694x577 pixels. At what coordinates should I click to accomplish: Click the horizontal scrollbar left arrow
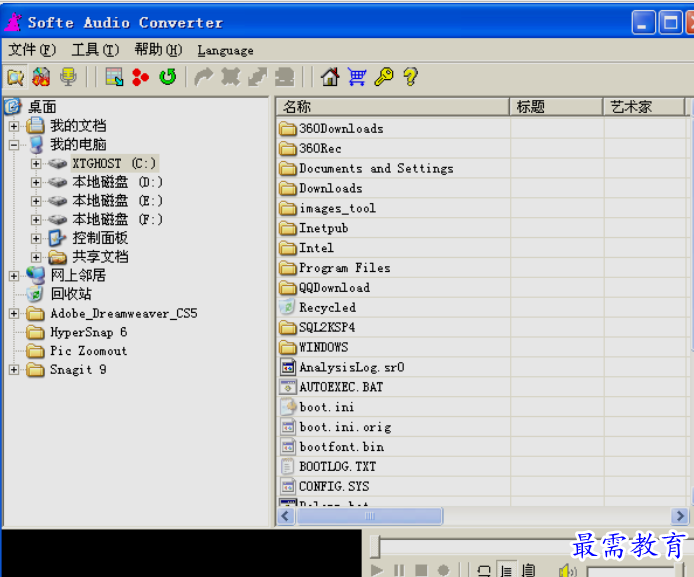pos(286,516)
